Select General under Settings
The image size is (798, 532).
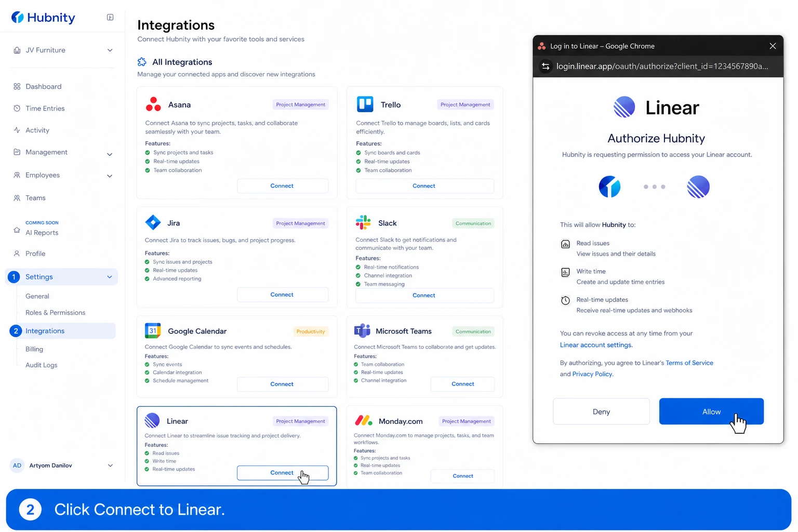[37, 296]
